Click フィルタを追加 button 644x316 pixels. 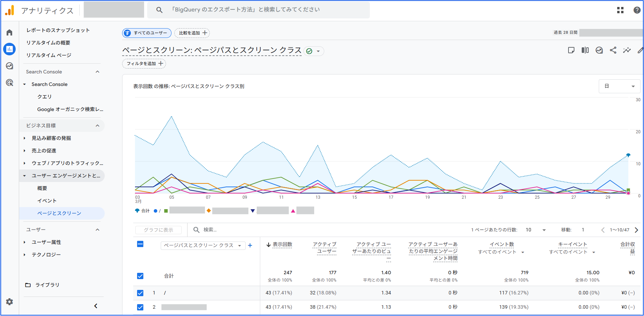click(x=144, y=64)
